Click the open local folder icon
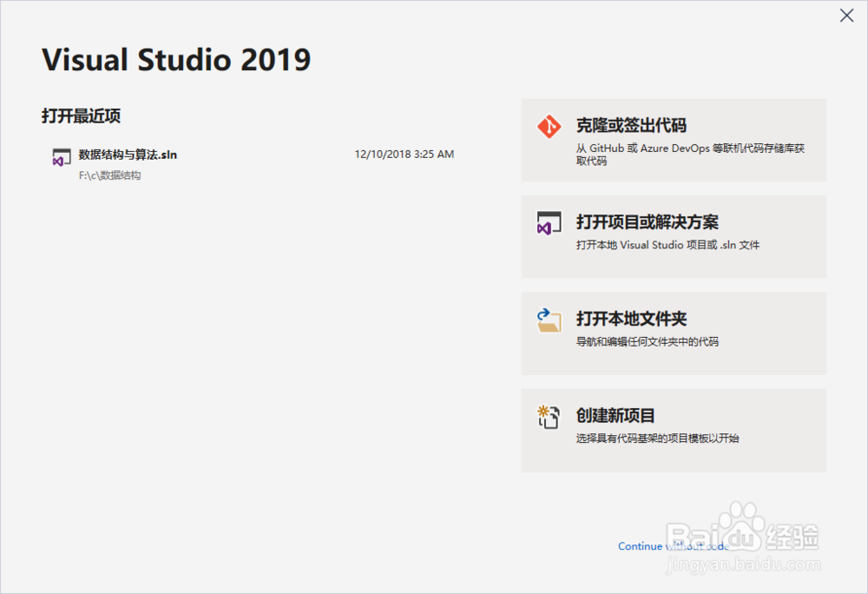The image size is (868, 594). [549, 320]
